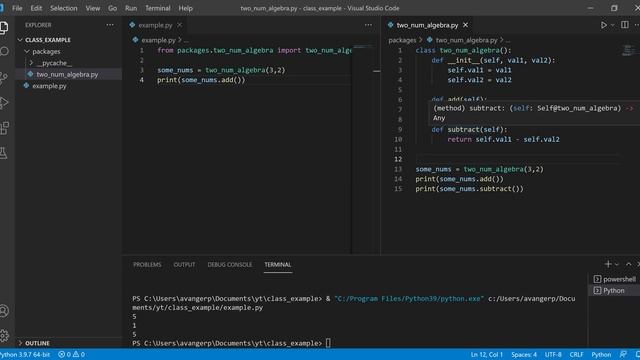This screenshot has height=360, width=640.
Task: Expand the __pycache__ folder
Action: pos(51,63)
